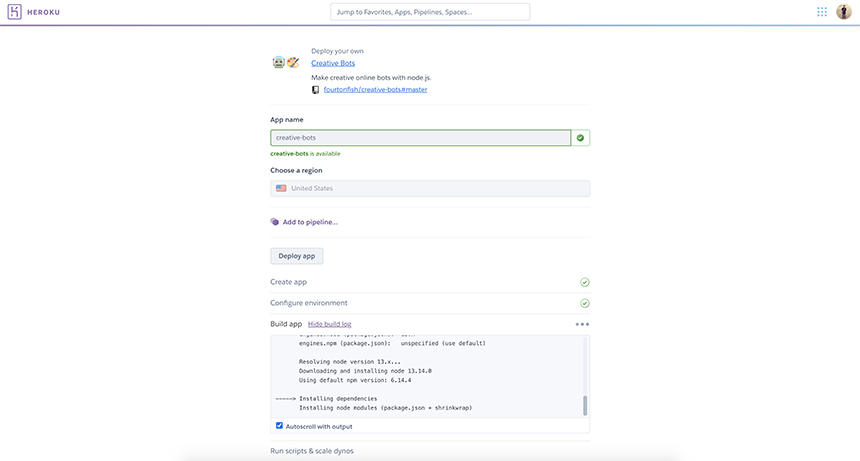This screenshot has width=860, height=461.
Task: Click the Build app progress dots
Action: (582, 324)
